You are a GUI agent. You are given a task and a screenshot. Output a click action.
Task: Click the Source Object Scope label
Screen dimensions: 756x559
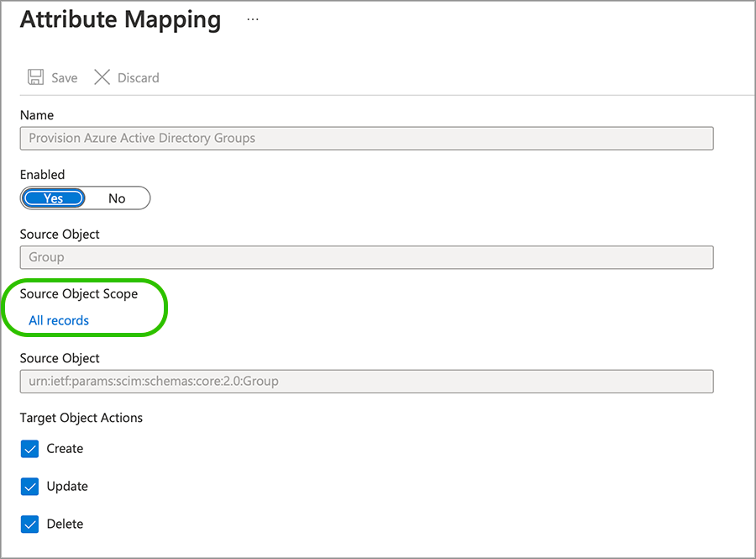coord(79,294)
